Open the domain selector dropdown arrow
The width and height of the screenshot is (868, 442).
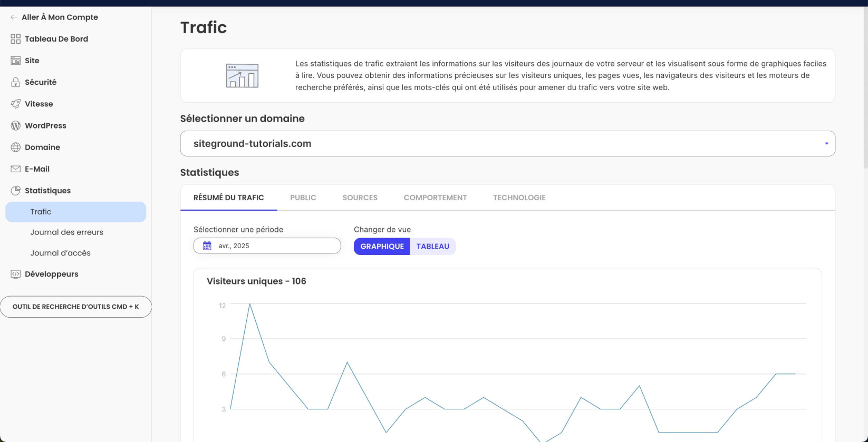click(826, 144)
